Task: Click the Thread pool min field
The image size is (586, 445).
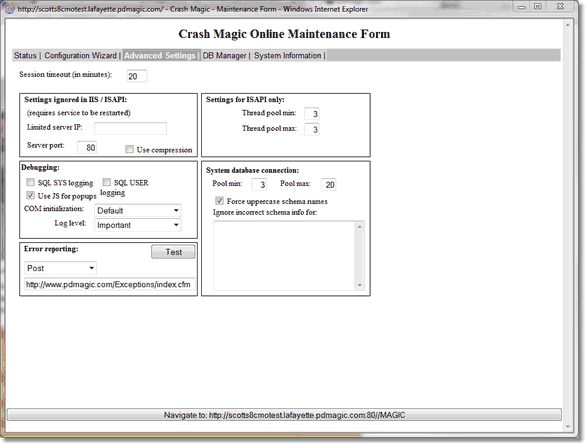Action: pos(312,114)
